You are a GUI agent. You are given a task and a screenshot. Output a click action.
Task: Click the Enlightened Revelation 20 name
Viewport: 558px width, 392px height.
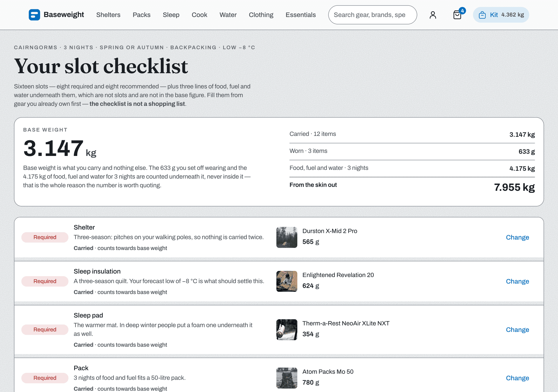(338, 275)
